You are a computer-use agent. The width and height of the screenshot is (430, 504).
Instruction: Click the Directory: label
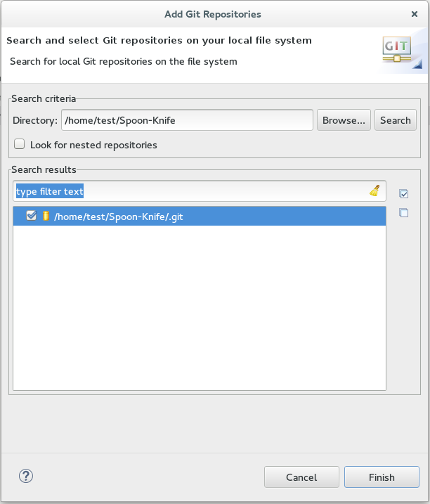click(35, 120)
